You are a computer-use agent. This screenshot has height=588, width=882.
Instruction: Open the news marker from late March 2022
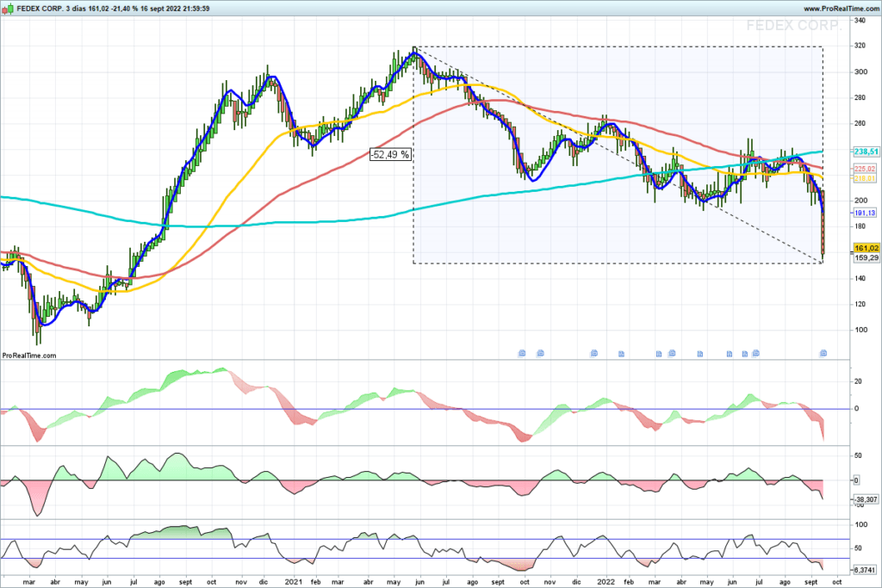672,353
